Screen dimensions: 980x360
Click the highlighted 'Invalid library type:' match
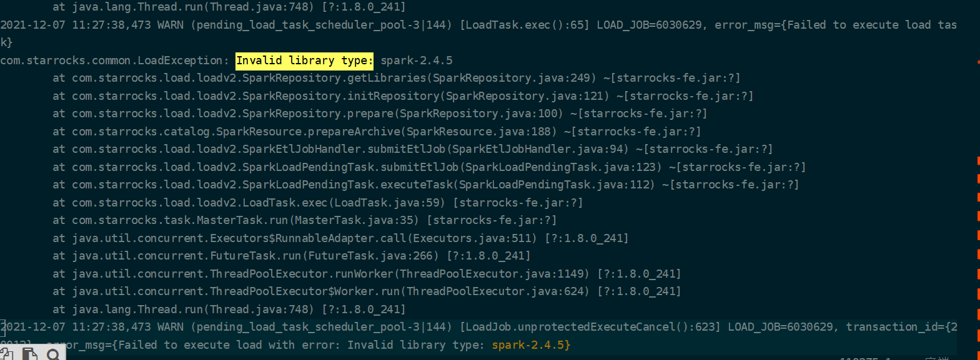click(304, 61)
